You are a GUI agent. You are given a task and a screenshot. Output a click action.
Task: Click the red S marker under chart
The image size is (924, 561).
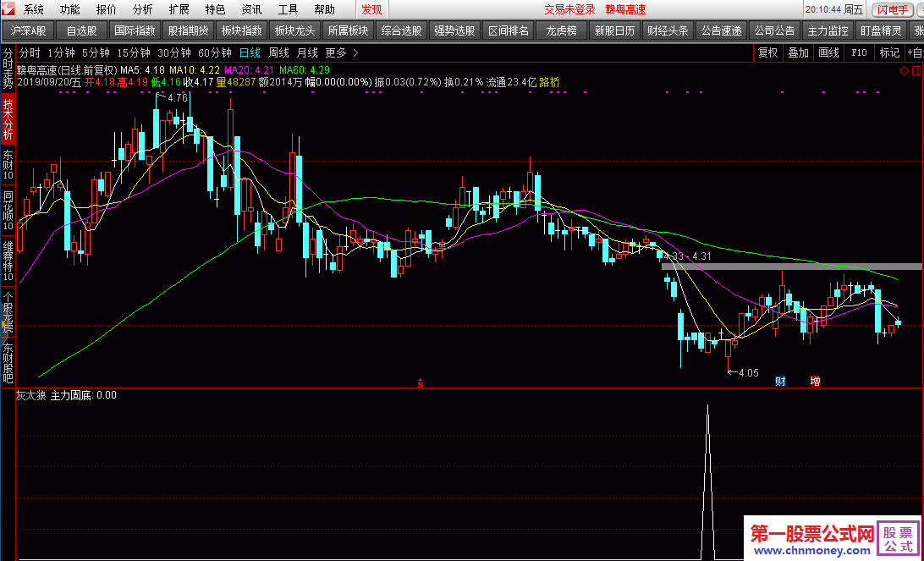[421, 383]
